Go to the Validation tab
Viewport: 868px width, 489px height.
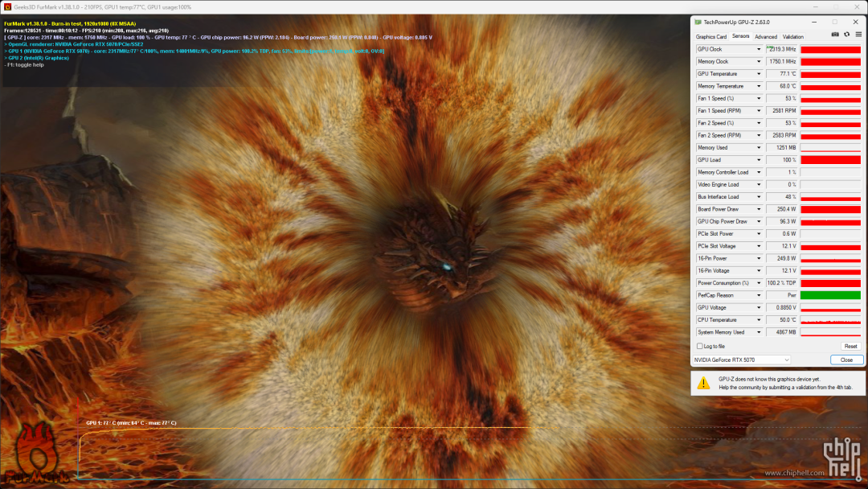tap(792, 36)
